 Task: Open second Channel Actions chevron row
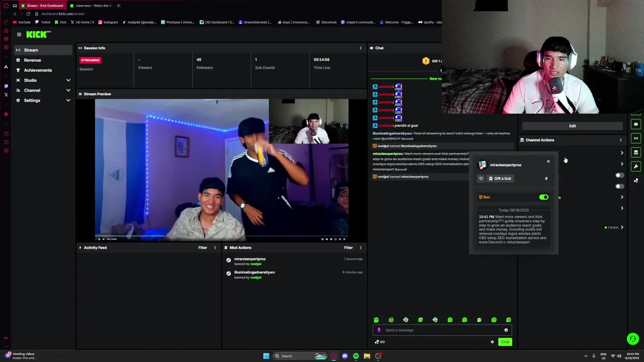pyautogui.click(x=622, y=164)
